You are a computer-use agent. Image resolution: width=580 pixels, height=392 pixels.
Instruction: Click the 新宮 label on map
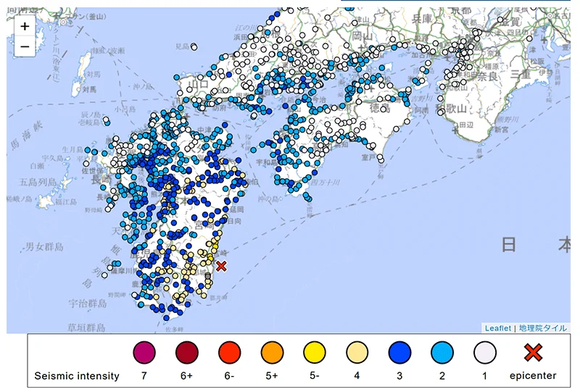pyautogui.click(x=501, y=130)
